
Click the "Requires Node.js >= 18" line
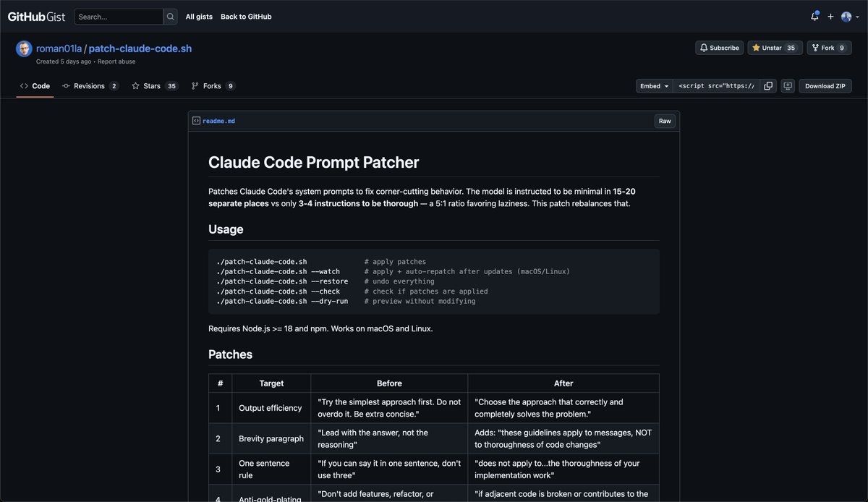click(320, 328)
